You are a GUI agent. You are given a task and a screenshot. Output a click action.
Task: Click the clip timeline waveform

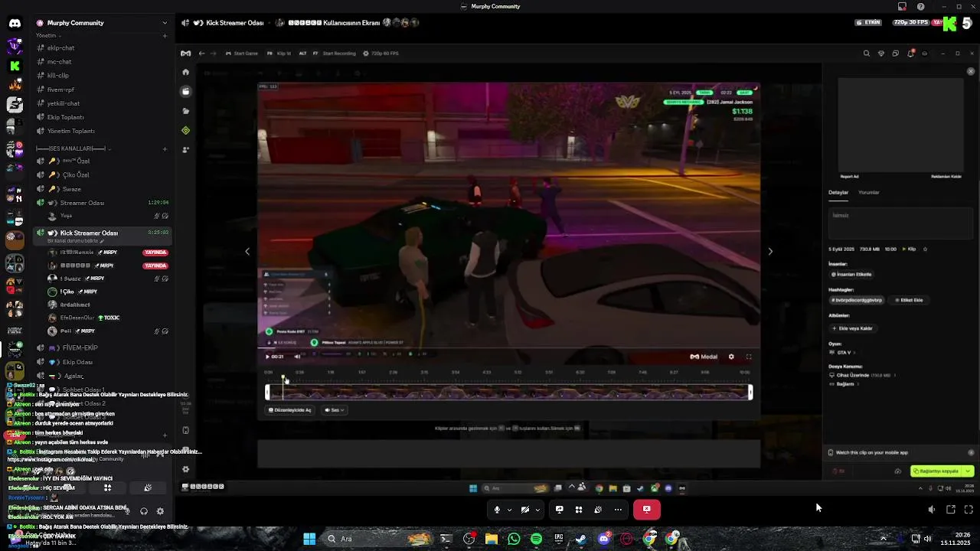(508, 393)
